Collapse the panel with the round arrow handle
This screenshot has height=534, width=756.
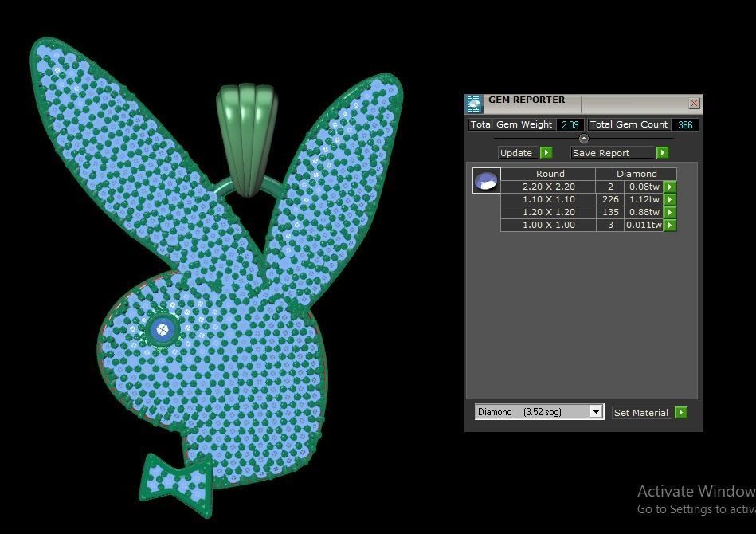(x=583, y=139)
